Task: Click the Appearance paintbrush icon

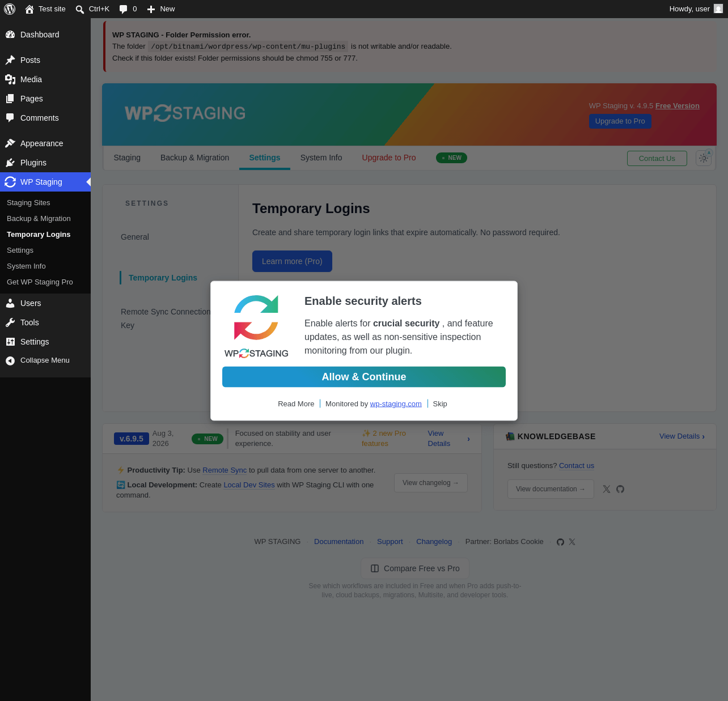Action: click(10, 143)
